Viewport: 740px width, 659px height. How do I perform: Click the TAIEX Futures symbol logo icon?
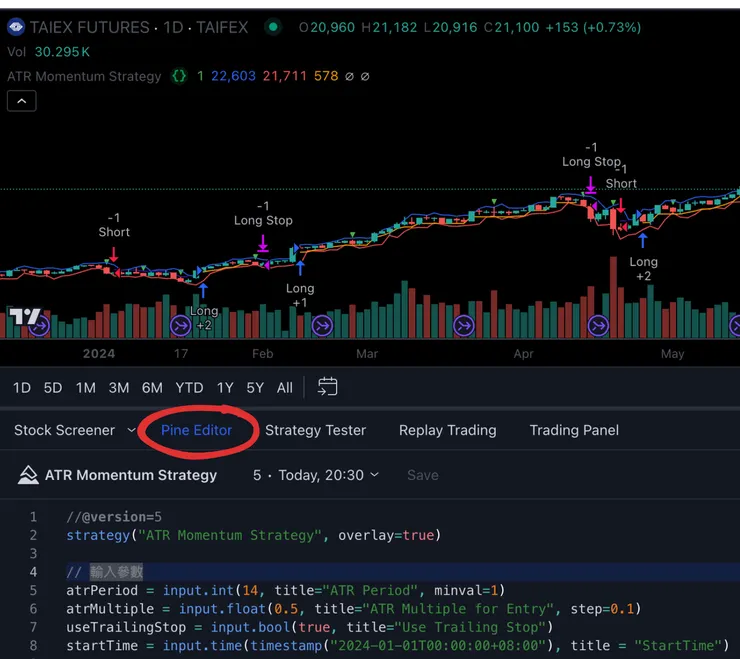16,27
